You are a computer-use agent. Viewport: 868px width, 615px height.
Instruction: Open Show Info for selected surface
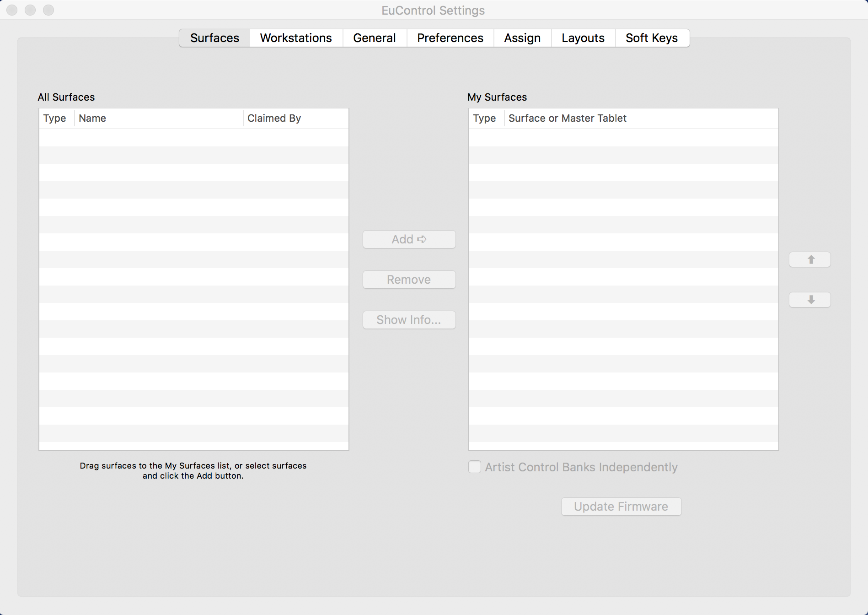pos(409,320)
